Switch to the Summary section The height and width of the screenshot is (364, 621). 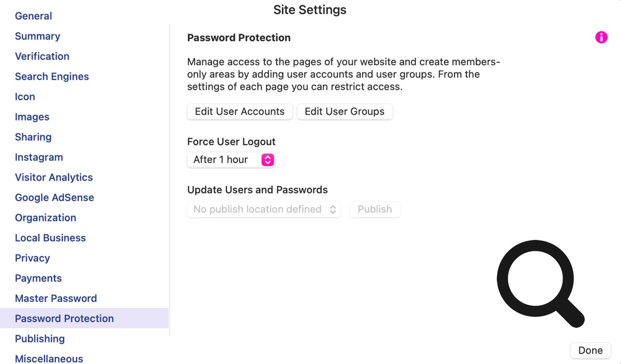pyautogui.click(x=37, y=36)
